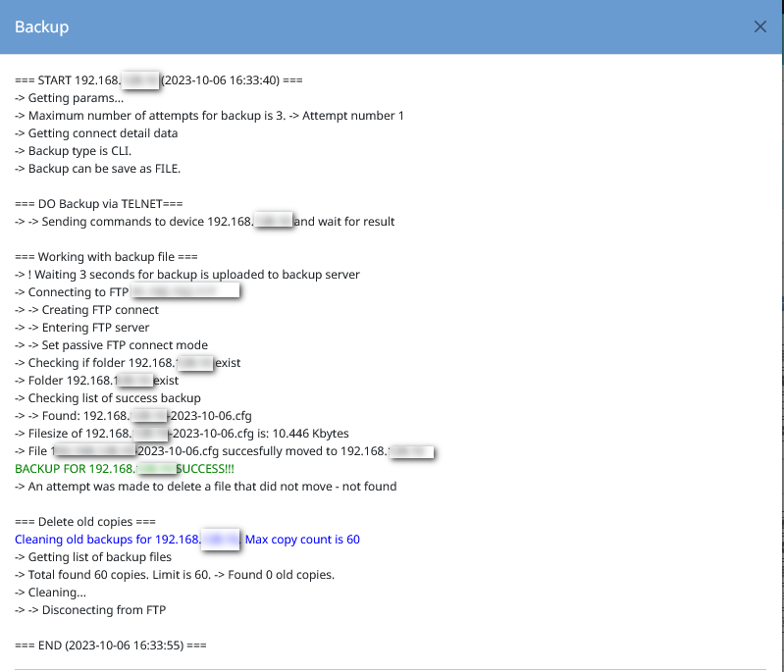The image size is (784, 672).
Task: Close the Backup dialog
Action: coord(760,26)
